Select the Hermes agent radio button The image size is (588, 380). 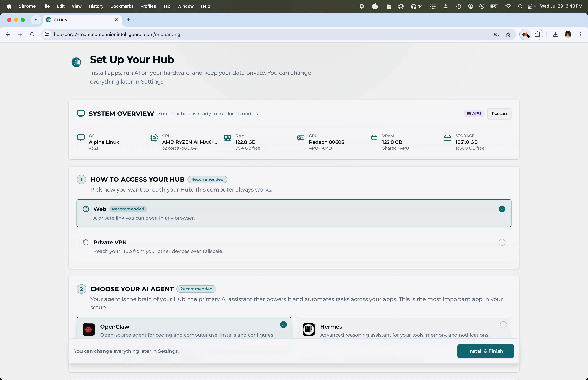coord(503,325)
